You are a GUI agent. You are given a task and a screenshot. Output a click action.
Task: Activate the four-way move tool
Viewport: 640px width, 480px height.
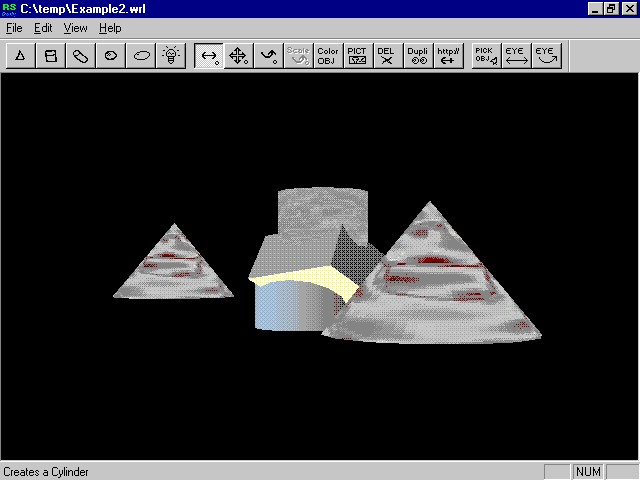point(239,56)
